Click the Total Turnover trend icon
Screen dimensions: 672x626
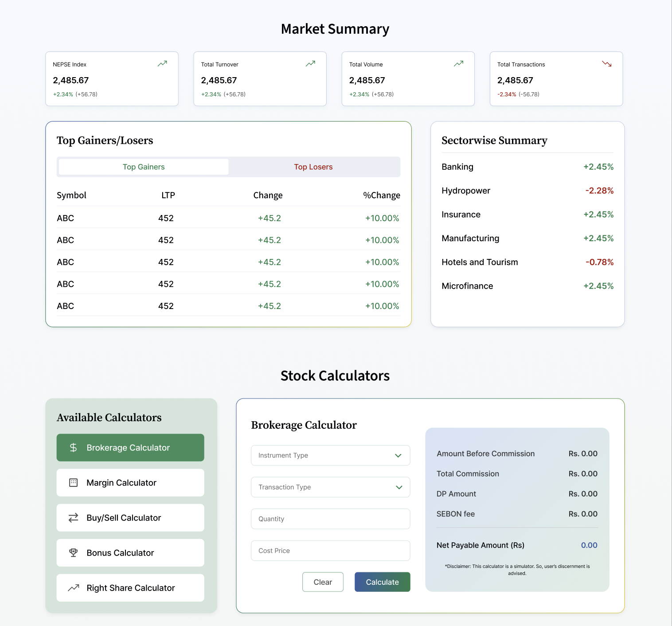[310, 64]
